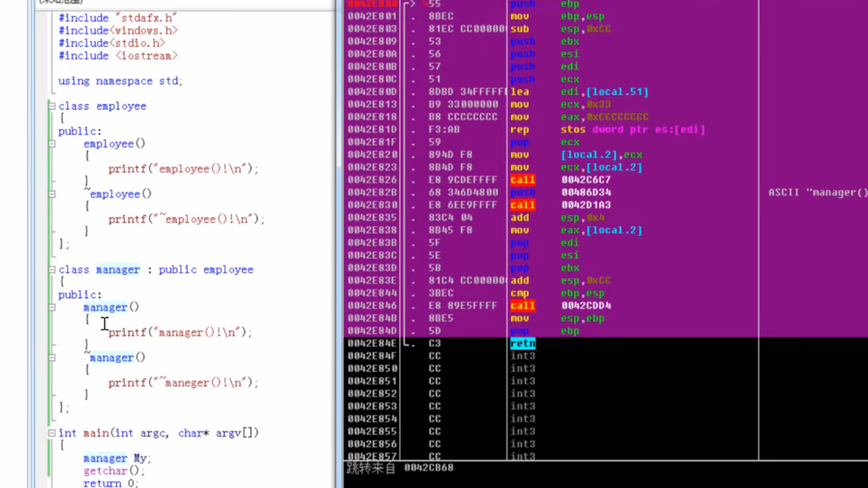Click the call target 0042C6C7
Viewport: 868px width, 488px height.
tap(586, 180)
